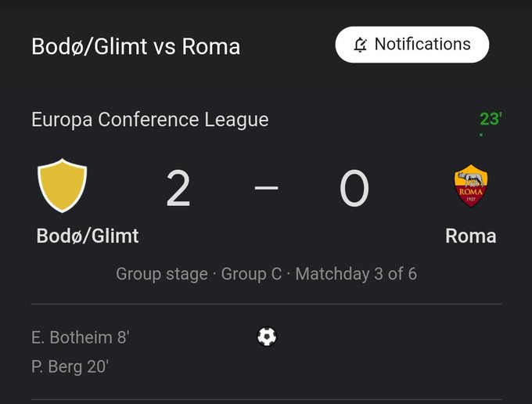
Task: Tap Roma's score of 0
Action: point(354,188)
